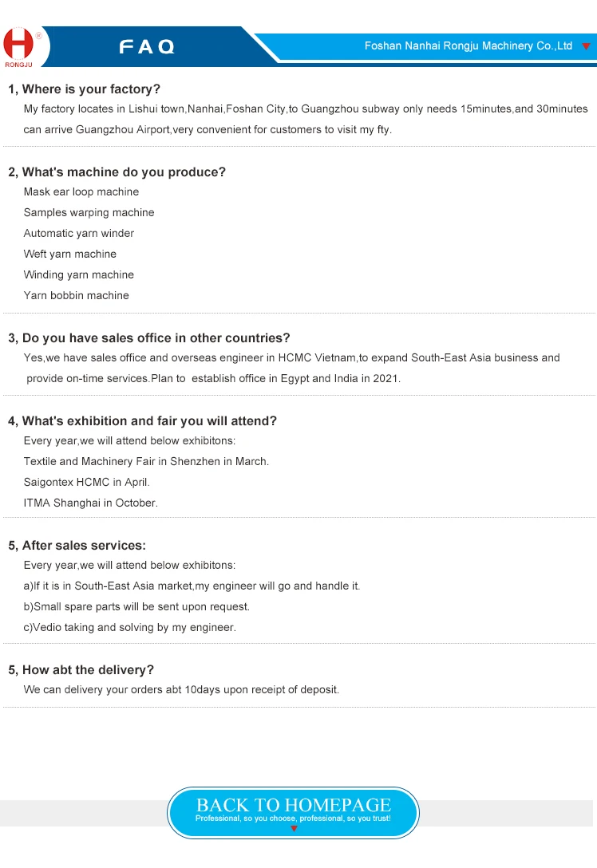Click Foshan Nanhai Rongju Machinery Co.,Ltd text
The width and height of the screenshot is (597, 868).
click(x=469, y=46)
